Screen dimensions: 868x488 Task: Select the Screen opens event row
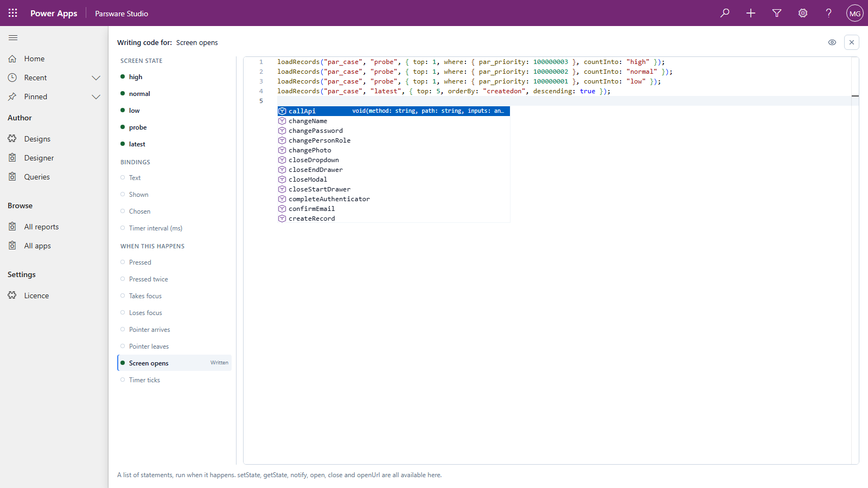point(174,363)
